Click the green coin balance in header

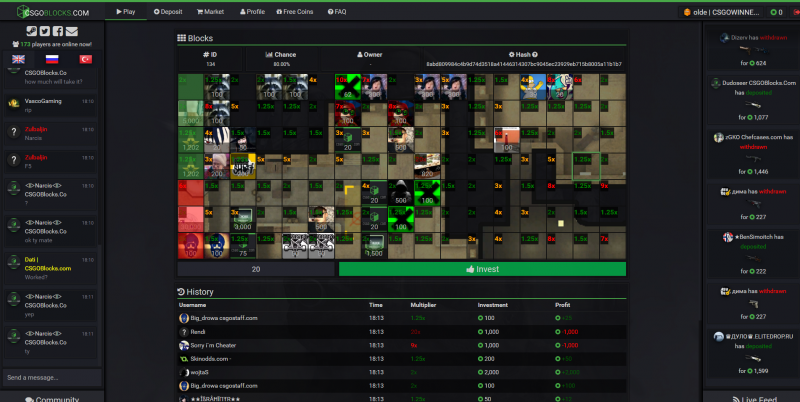[777, 12]
